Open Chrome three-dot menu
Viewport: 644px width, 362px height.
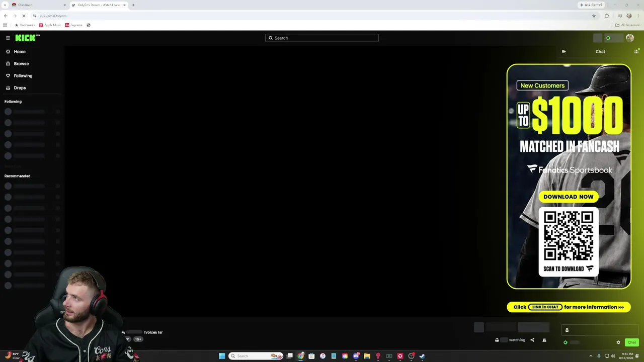(x=638, y=16)
